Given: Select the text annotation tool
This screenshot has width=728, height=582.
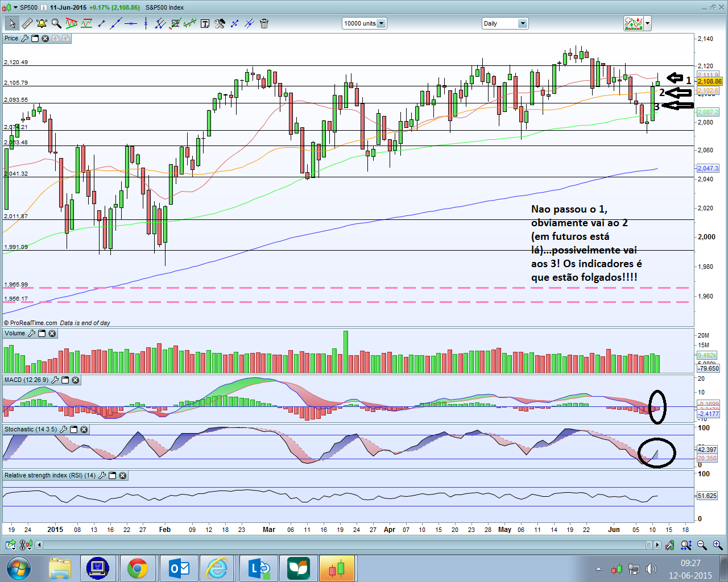Looking at the screenshot, I should tap(205, 23).
